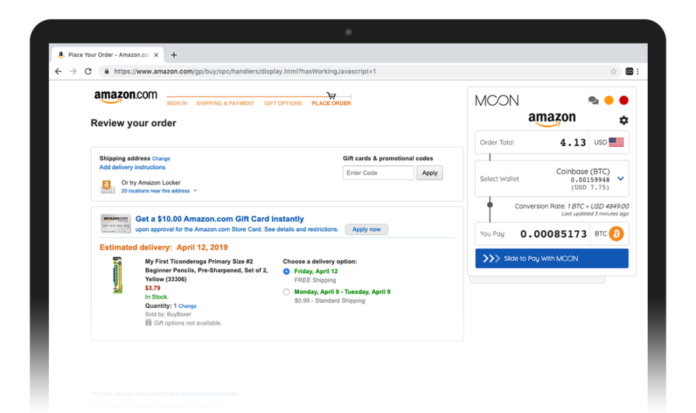Screen dimensions: 696x413
Task: Click Get a $10.00 Amazon.com Gift Card link
Action: click(220, 219)
